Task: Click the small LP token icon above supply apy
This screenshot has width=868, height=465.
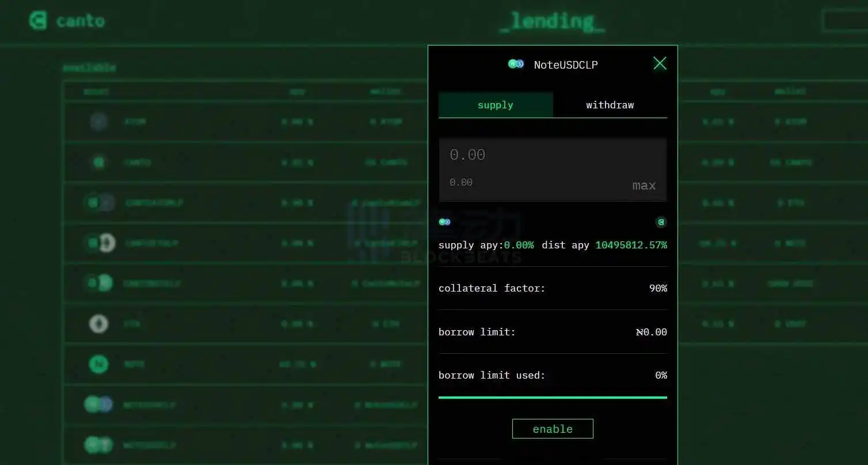Action: tap(444, 222)
